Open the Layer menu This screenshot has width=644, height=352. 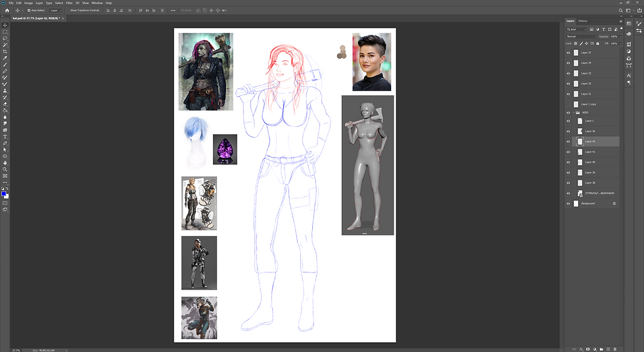(39, 3)
